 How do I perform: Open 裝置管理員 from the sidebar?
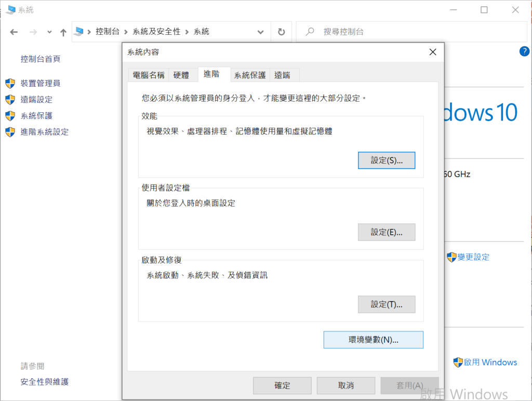pyautogui.click(x=41, y=83)
